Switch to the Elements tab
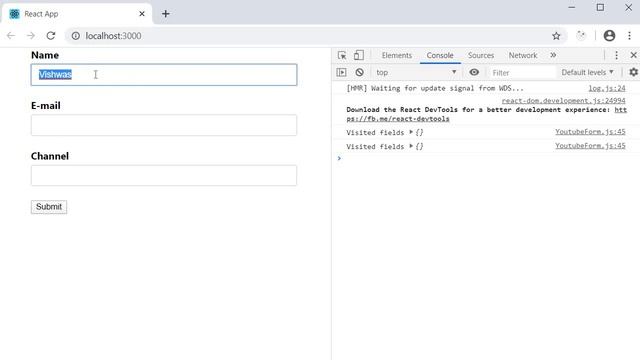The width and height of the screenshot is (640, 360). tap(397, 55)
